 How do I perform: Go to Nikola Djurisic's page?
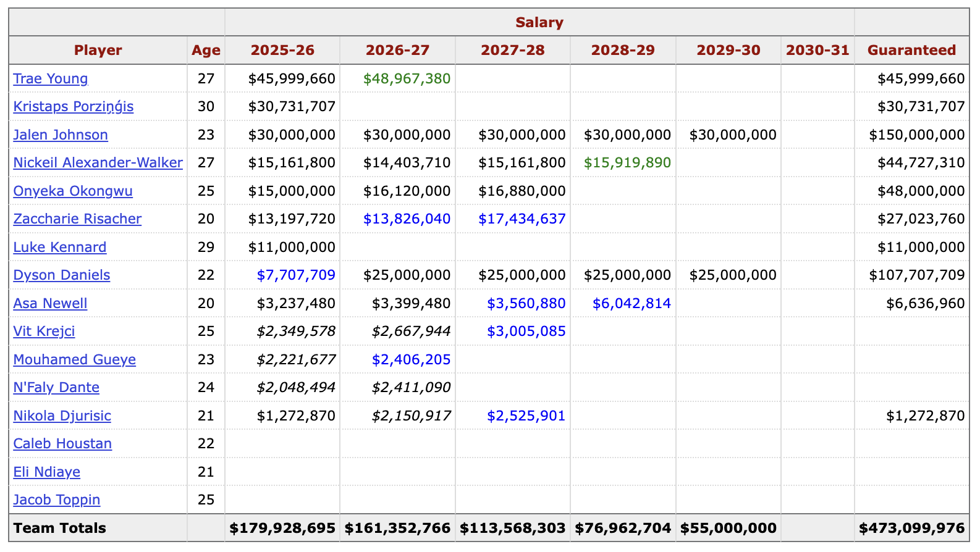point(62,416)
